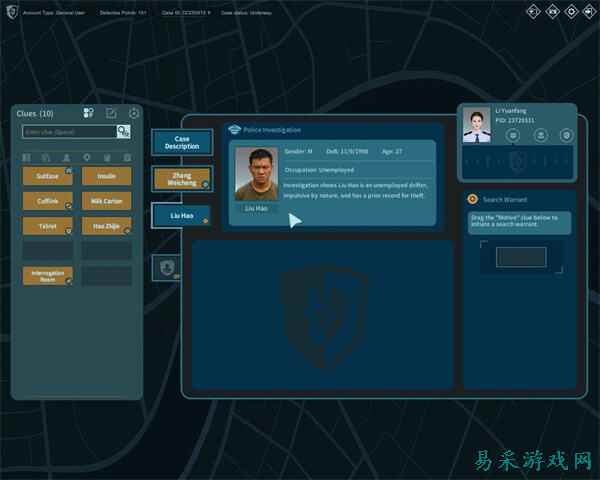
Task: Click the badge icon on Caffein clue
Action: coord(68,206)
